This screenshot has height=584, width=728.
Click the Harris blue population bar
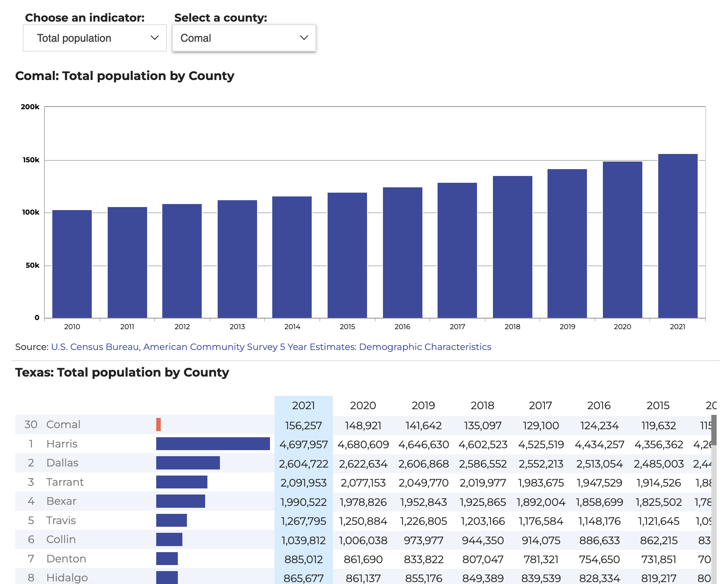pos(213,444)
